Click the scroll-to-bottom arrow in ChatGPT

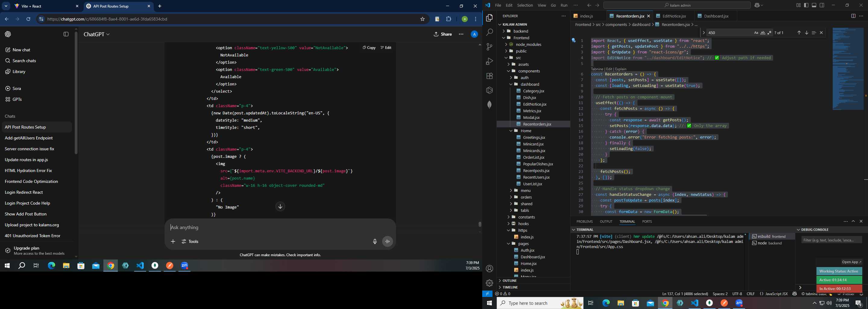[280, 206]
